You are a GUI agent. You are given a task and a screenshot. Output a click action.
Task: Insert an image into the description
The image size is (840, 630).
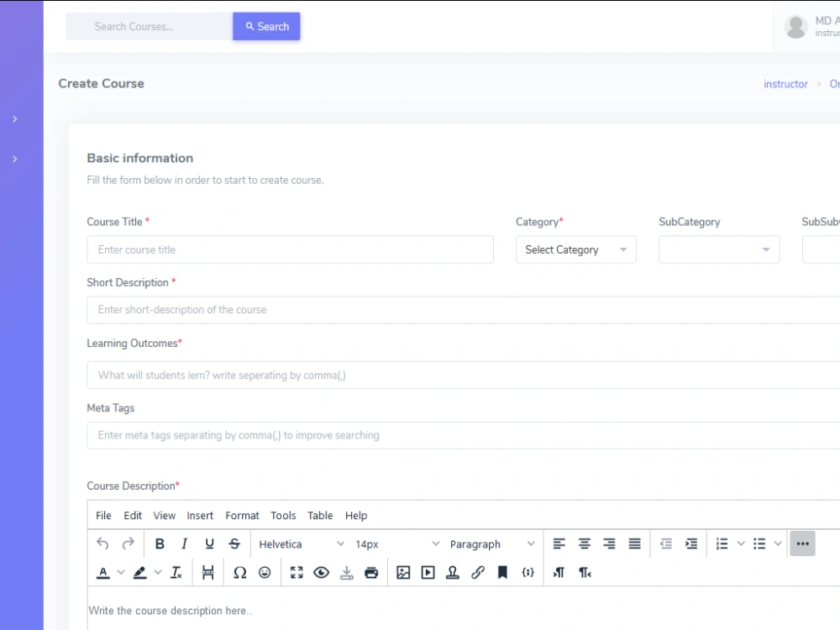point(403,573)
